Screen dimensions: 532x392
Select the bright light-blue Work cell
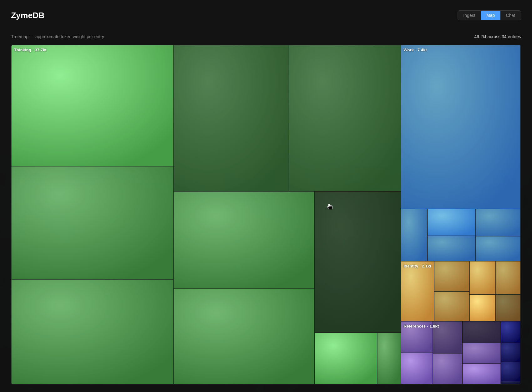click(x=451, y=222)
